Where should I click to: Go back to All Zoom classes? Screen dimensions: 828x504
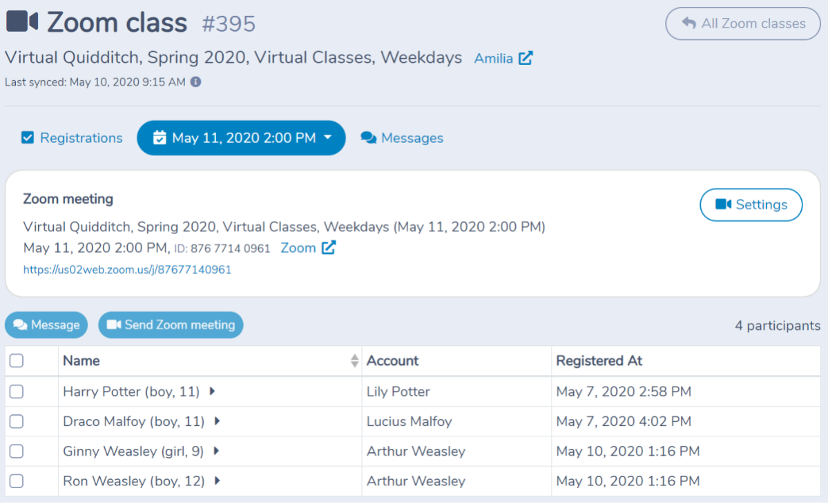click(743, 23)
